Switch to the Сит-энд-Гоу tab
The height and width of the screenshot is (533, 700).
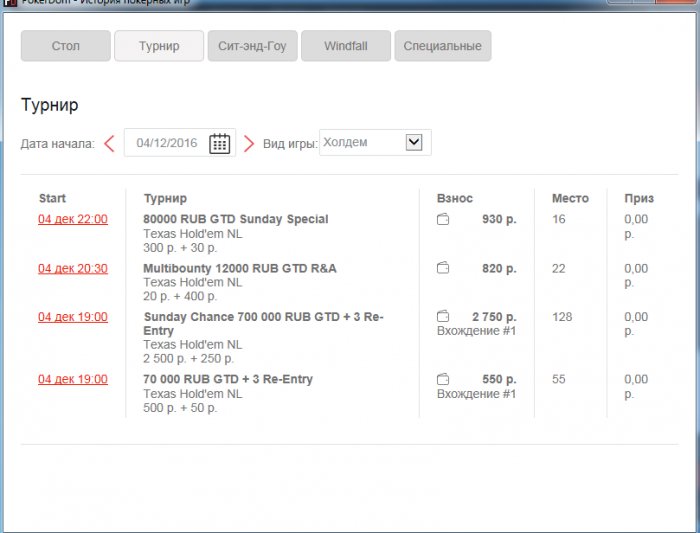(252, 46)
